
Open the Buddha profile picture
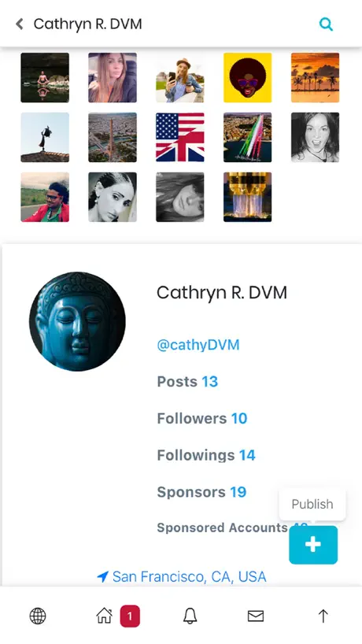[x=77, y=321]
